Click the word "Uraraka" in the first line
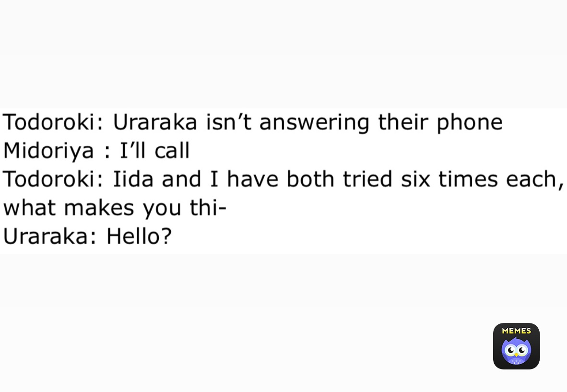 155,122
